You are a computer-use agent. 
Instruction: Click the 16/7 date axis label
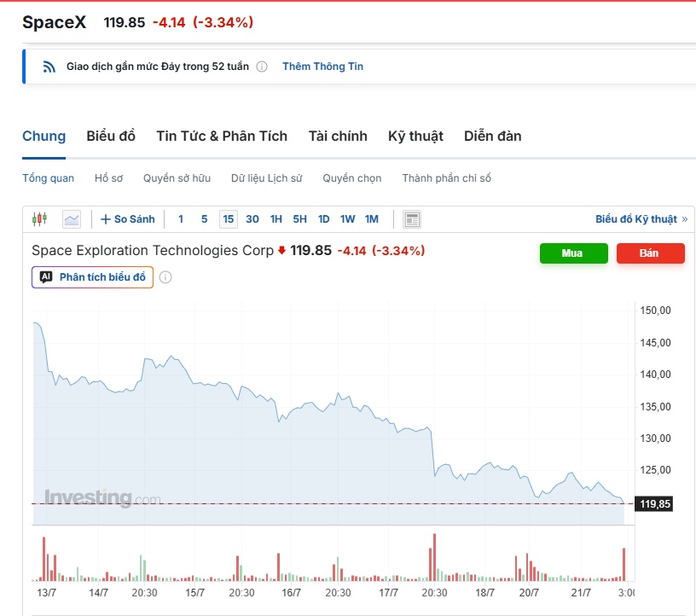[x=291, y=593]
